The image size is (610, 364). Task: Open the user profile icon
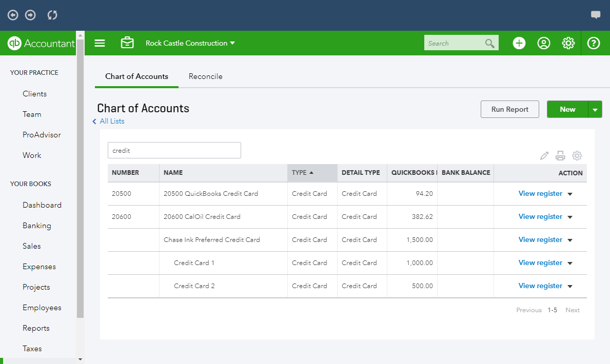pos(543,43)
